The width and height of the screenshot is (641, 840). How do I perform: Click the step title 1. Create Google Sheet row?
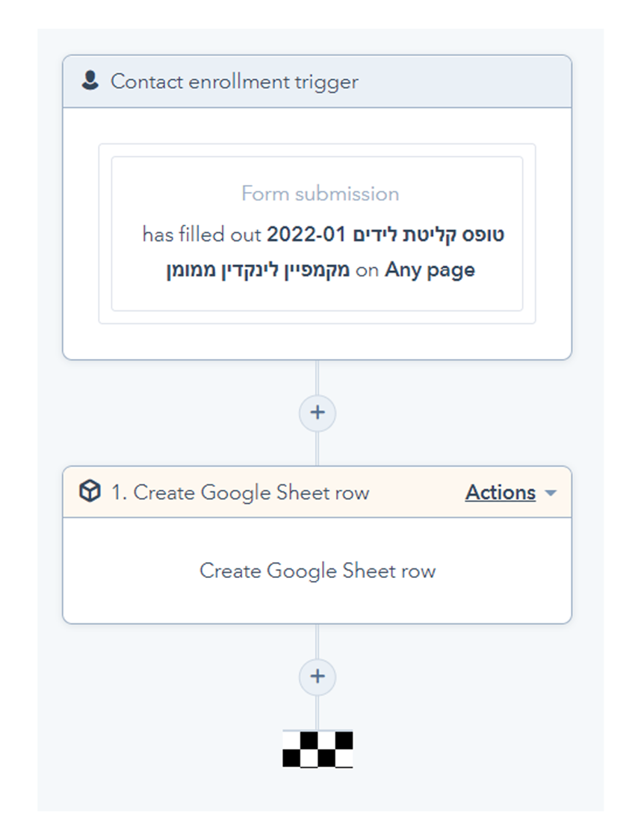point(240,492)
